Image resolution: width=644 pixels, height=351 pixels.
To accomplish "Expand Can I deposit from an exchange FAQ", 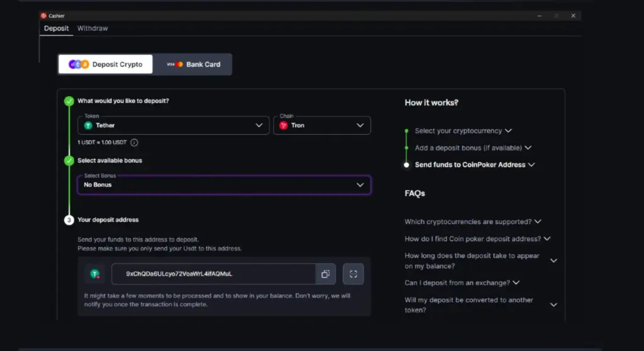I will [462, 283].
